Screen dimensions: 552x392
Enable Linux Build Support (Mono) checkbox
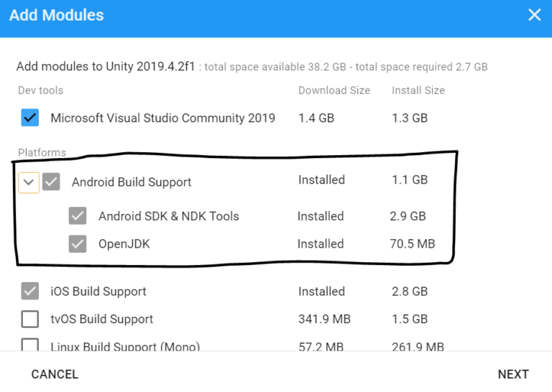click(x=30, y=345)
